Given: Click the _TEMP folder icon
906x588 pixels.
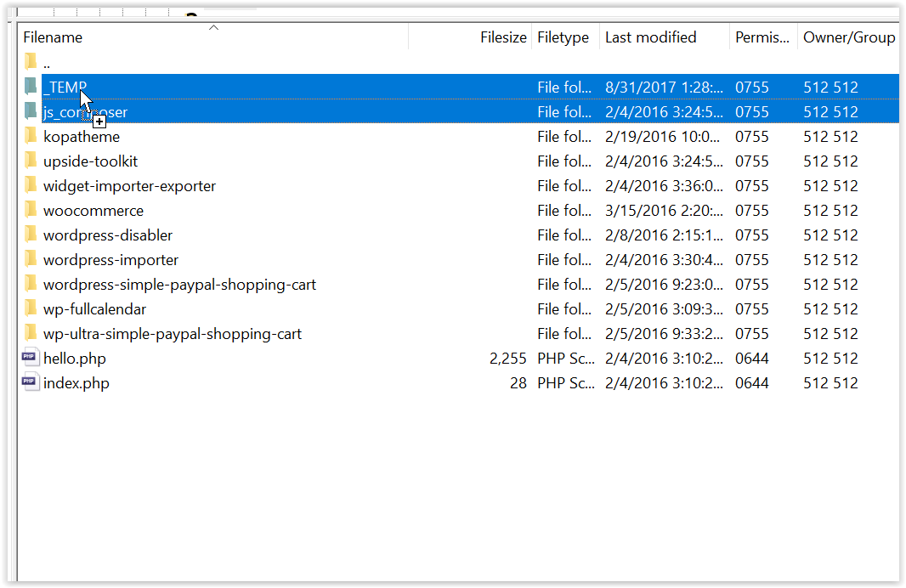Looking at the screenshot, I should [x=31, y=86].
